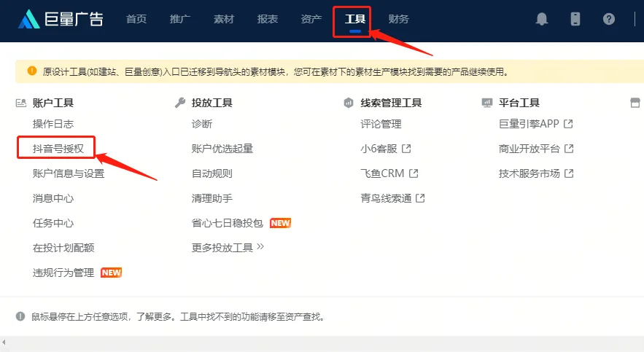Click the help question mark icon
The image size is (644, 352).
point(609,20)
